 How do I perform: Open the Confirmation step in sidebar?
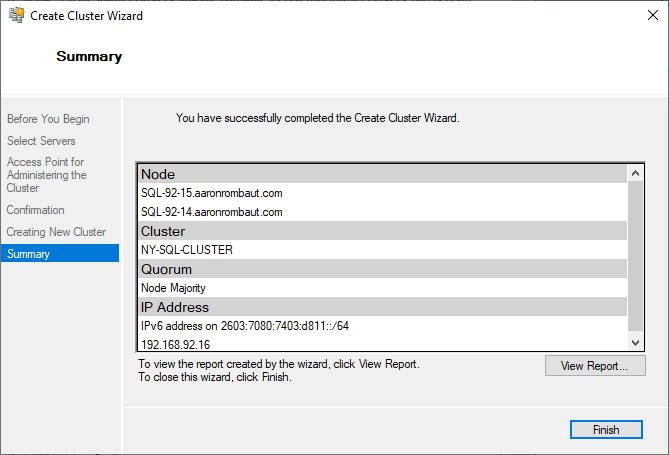click(36, 210)
